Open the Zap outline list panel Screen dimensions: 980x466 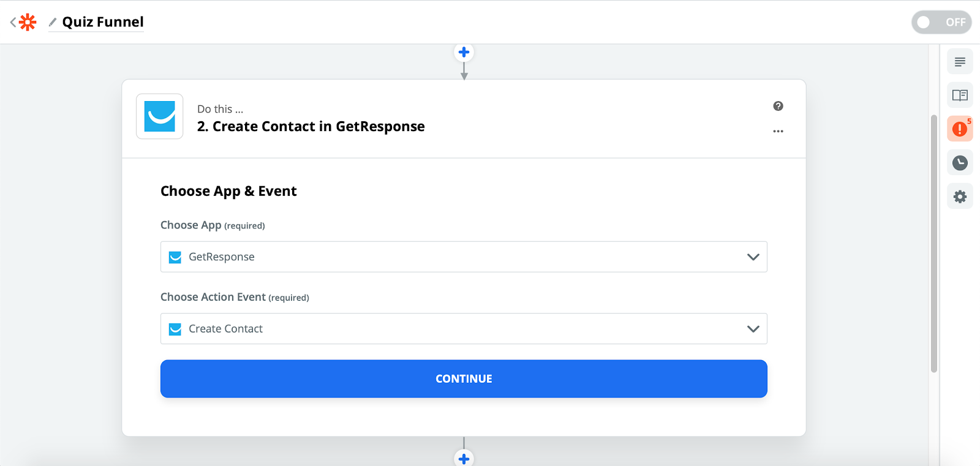pos(960,62)
